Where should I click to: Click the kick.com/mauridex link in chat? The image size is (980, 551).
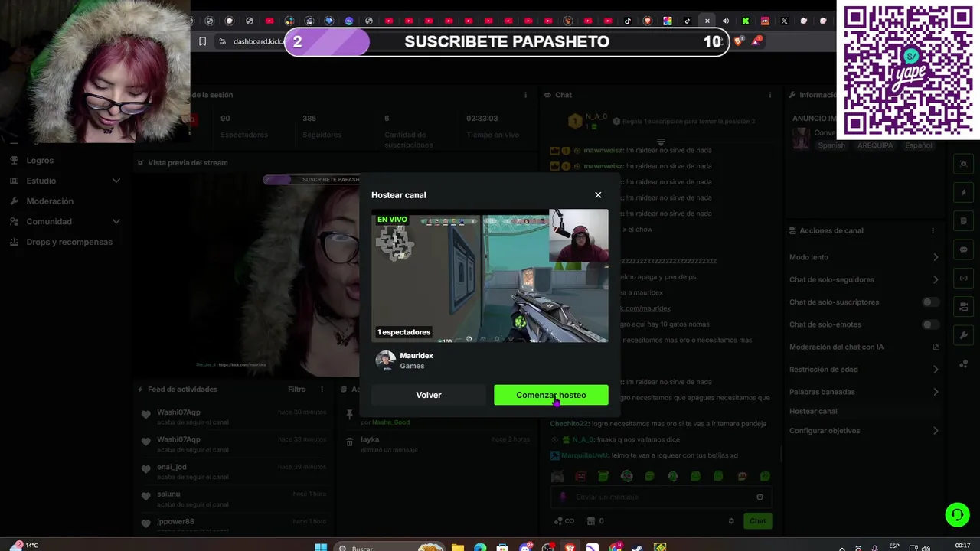645,308
